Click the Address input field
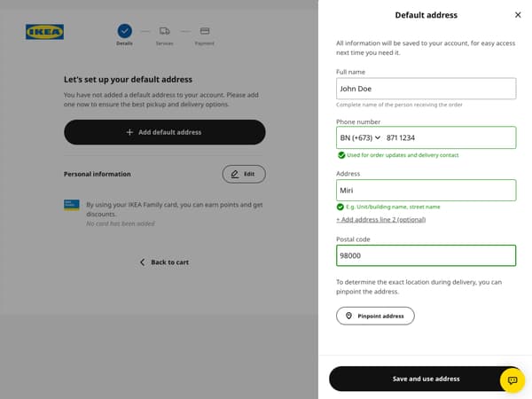This screenshot has height=399, width=532. pyautogui.click(x=426, y=190)
